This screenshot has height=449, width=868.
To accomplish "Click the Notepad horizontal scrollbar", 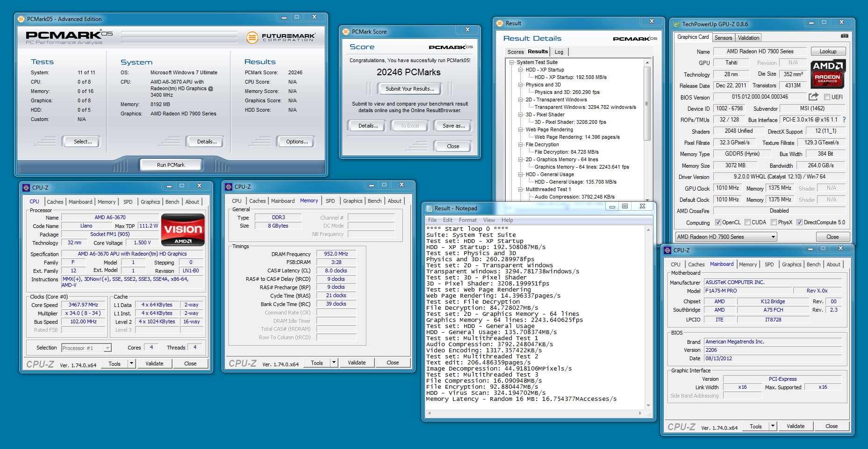I will (535, 413).
